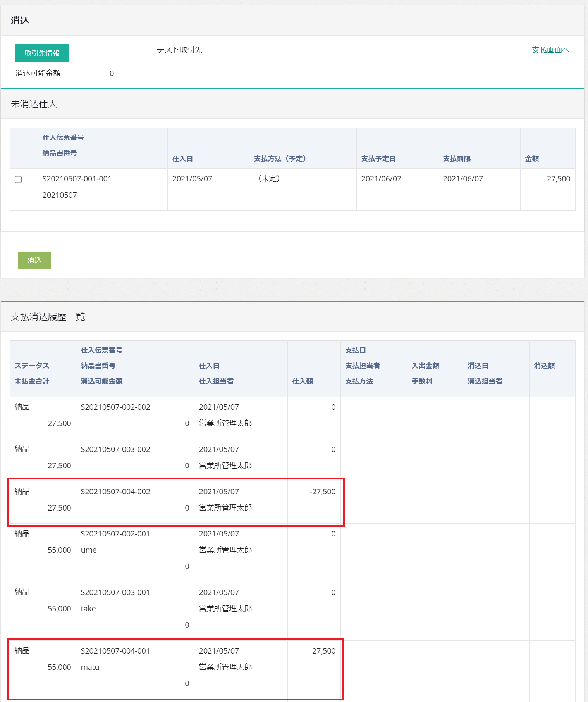Click the ステータス header in history table
The width and height of the screenshot is (588, 702).
(32, 366)
